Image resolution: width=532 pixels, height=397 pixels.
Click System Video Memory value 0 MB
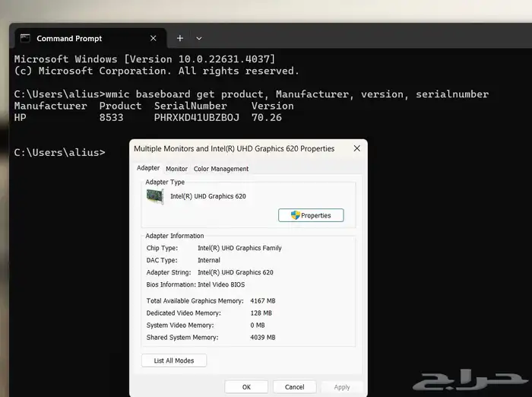258,326
